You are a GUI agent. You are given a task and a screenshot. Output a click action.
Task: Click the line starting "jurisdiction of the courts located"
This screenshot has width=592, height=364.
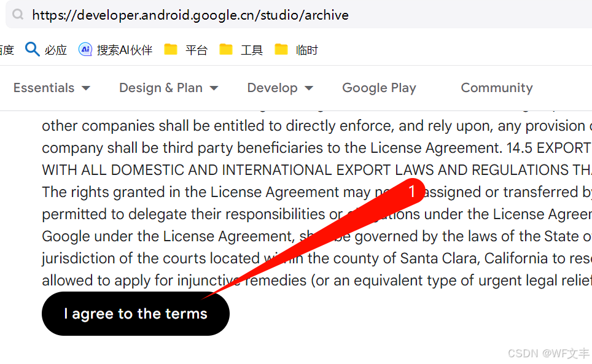pos(317,258)
